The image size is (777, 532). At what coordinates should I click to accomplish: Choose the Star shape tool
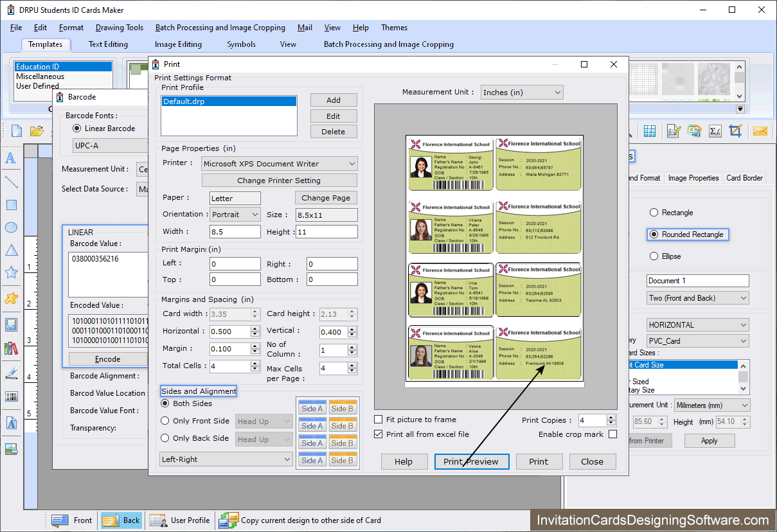(x=11, y=272)
